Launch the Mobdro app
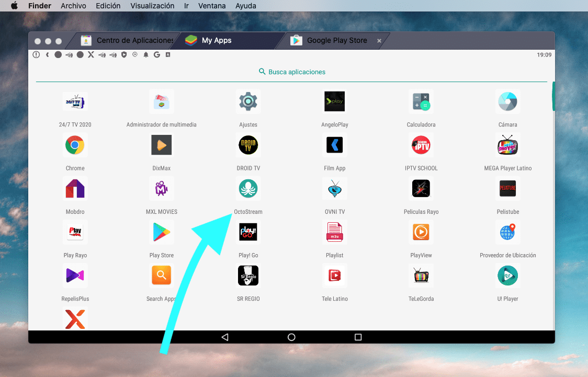Viewport: 588px width, 377px height. (75, 189)
